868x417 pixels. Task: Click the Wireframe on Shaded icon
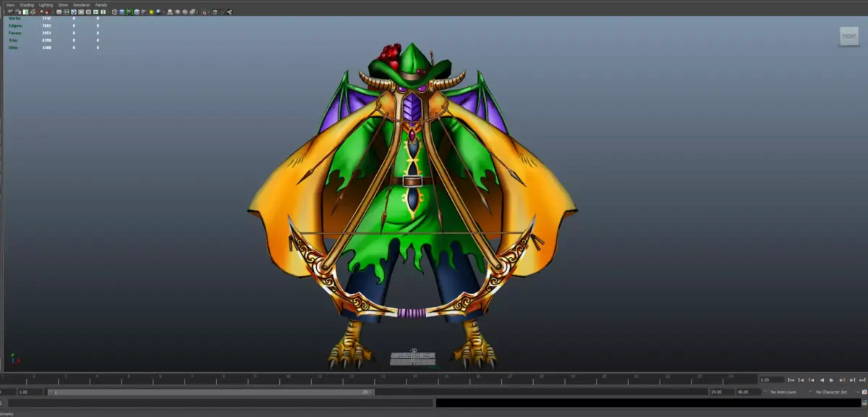(x=137, y=12)
